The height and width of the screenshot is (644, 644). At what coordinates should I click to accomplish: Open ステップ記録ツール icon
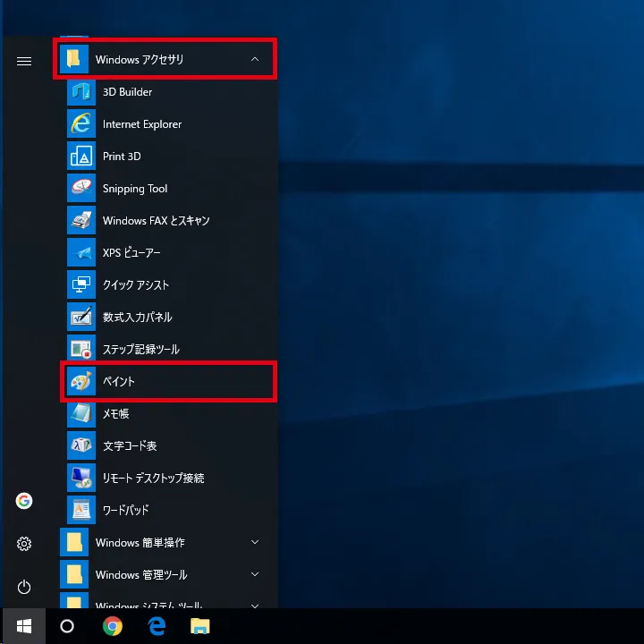pos(80,349)
